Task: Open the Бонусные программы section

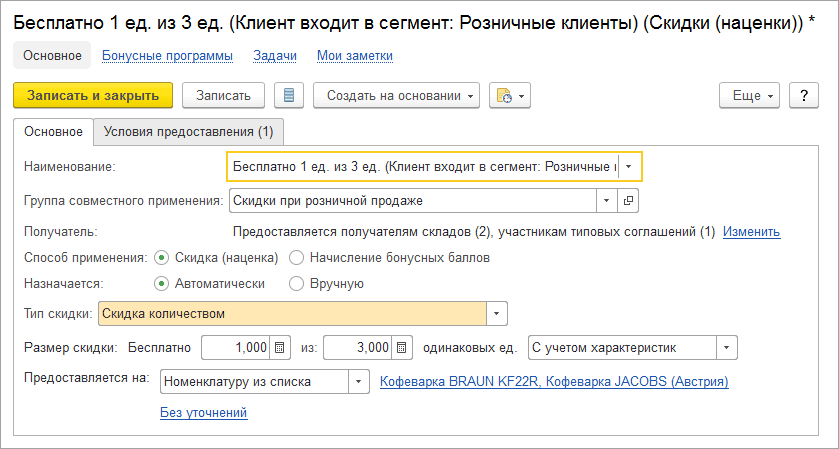Action: coord(167,56)
